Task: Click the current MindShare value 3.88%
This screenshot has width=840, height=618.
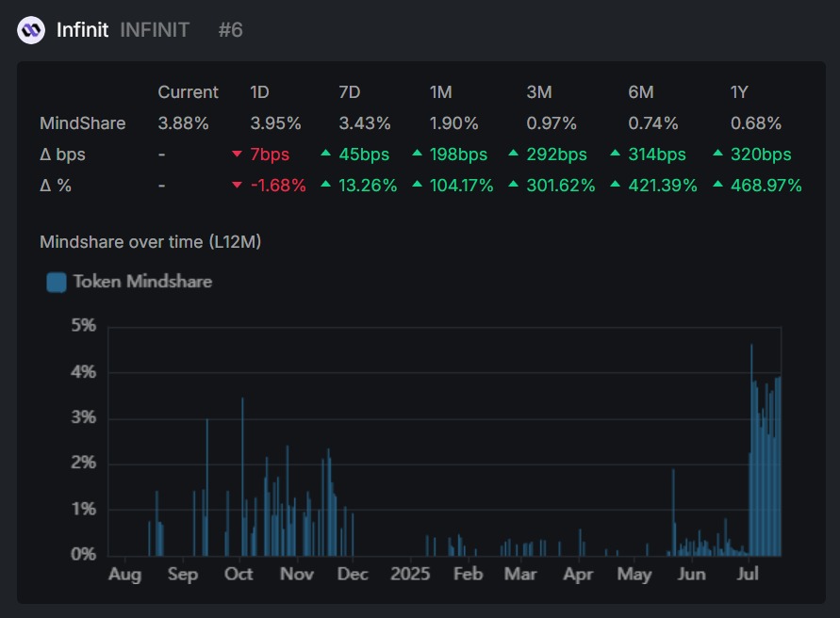Action: click(x=183, y=123)
